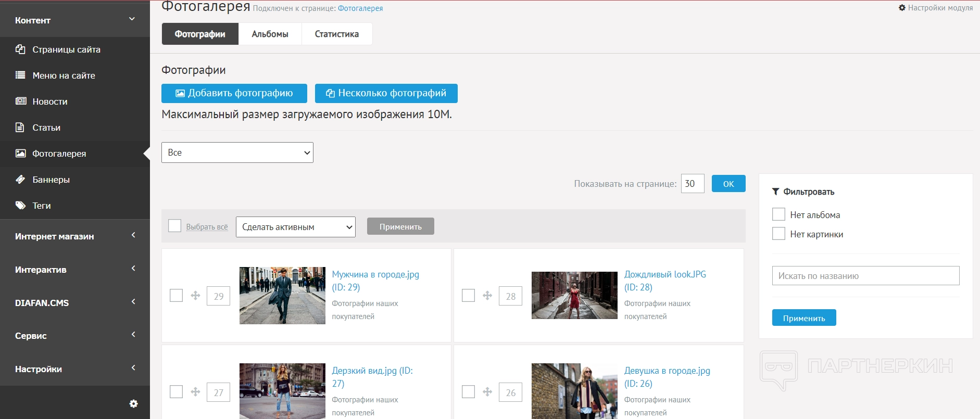Open Дождливый look.JPG link
Viewport: 980px width, 419px height.
[x=665, y=281]
